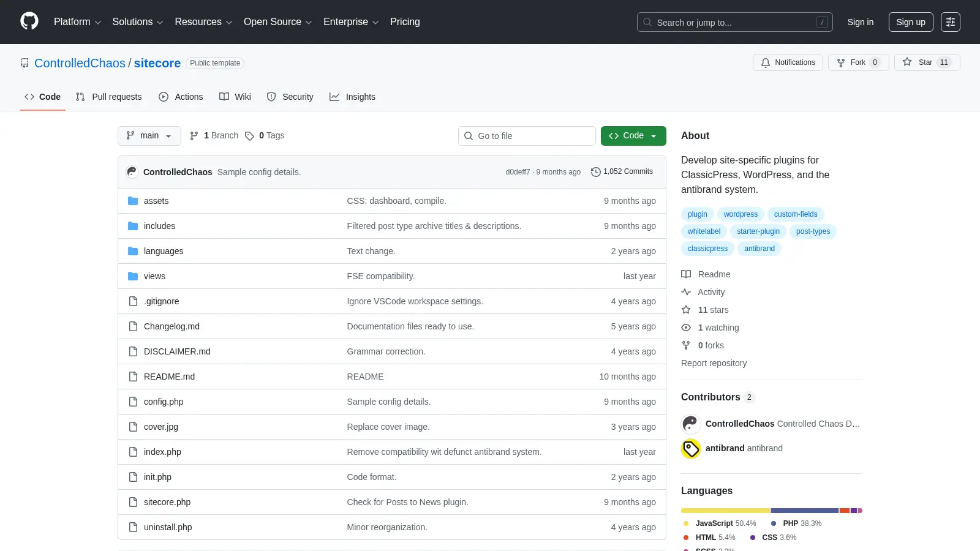Click the repository template icon near owner name
The width and height of the screenshot is (980, 551).
(24, 63)
